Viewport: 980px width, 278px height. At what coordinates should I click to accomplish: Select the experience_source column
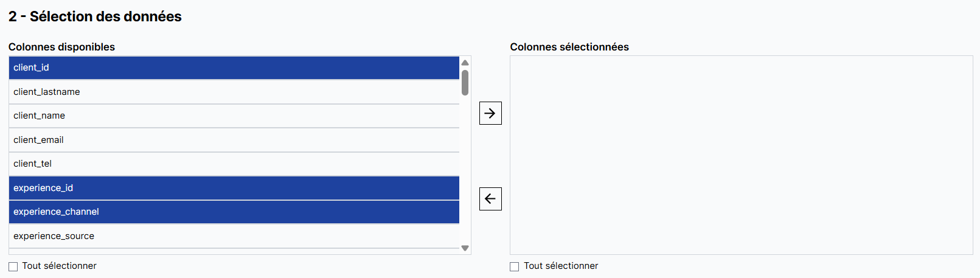click(234, 236)
